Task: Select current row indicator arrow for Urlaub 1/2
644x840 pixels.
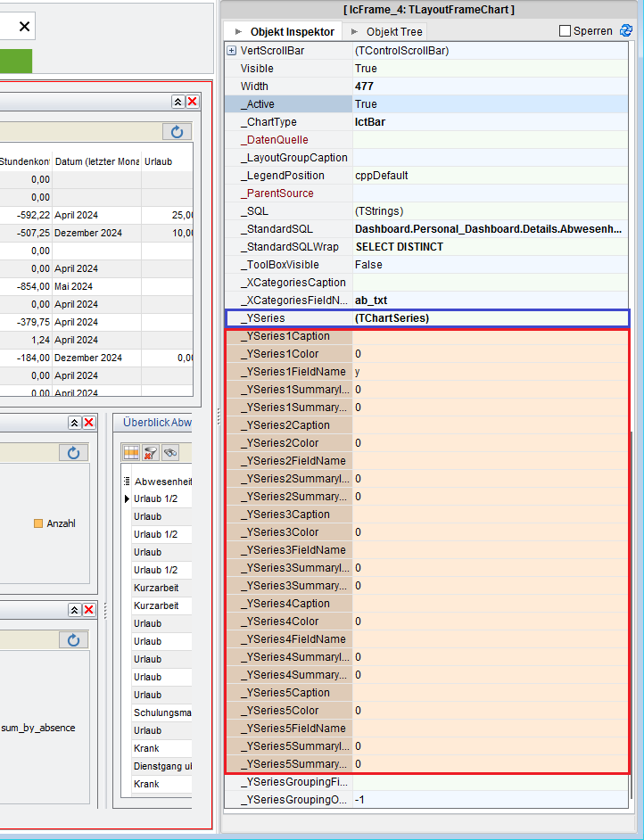Action: pyautogui.click(x=127, y=498)
